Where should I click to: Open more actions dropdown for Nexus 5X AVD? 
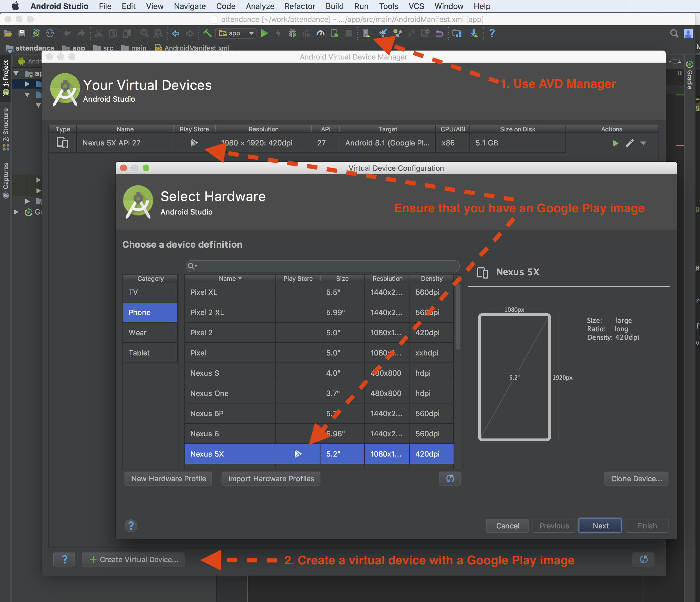pos(643,143)
